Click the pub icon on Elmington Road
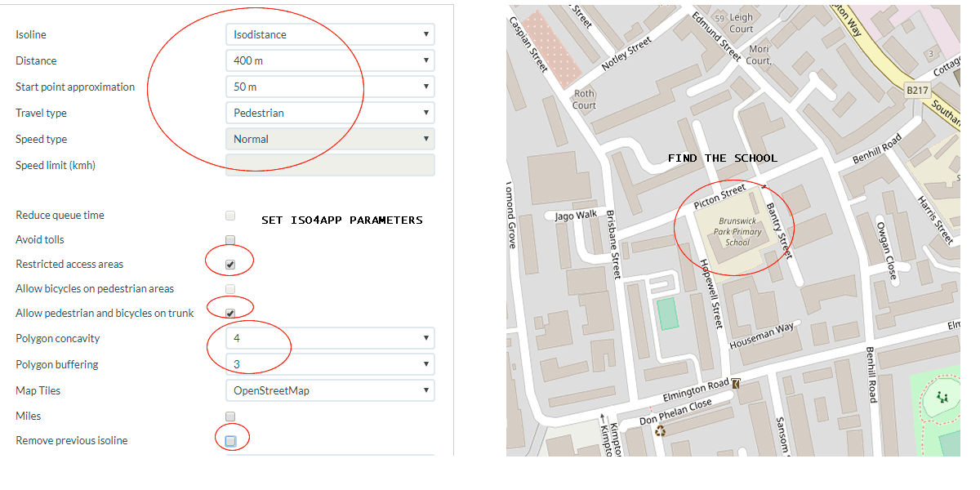This screenshot has width=980, height=490. pyautogui.click(x=736, y=383)
